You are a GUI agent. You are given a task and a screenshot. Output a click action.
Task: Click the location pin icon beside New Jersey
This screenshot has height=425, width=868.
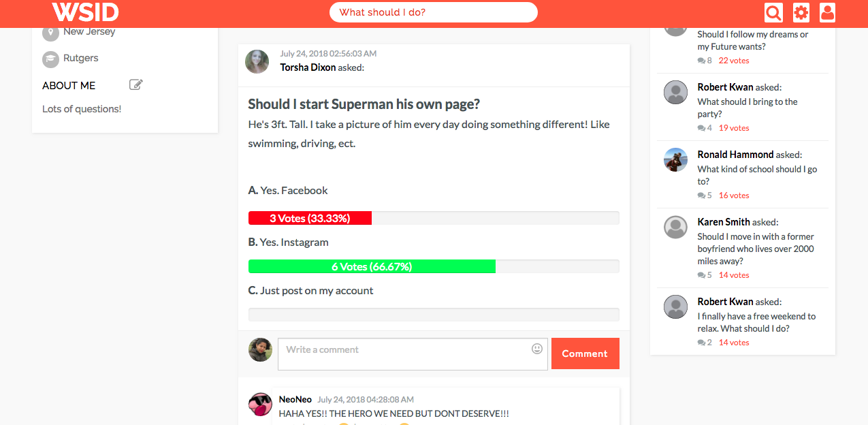coord(50,31)
